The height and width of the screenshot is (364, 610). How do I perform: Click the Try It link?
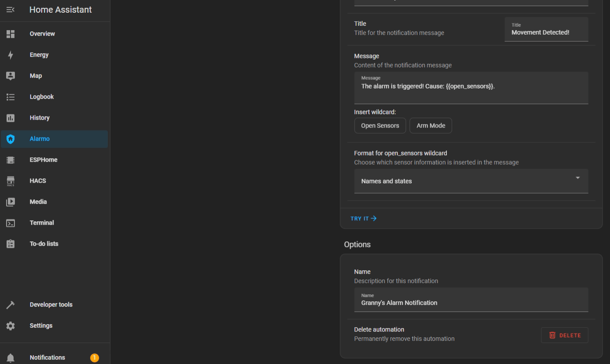click(x=364, y=219)
